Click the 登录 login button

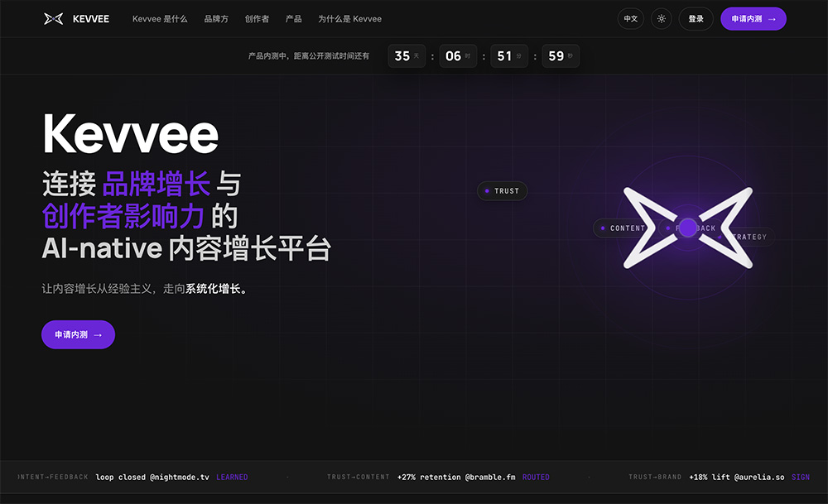click(x=696, y=19)
